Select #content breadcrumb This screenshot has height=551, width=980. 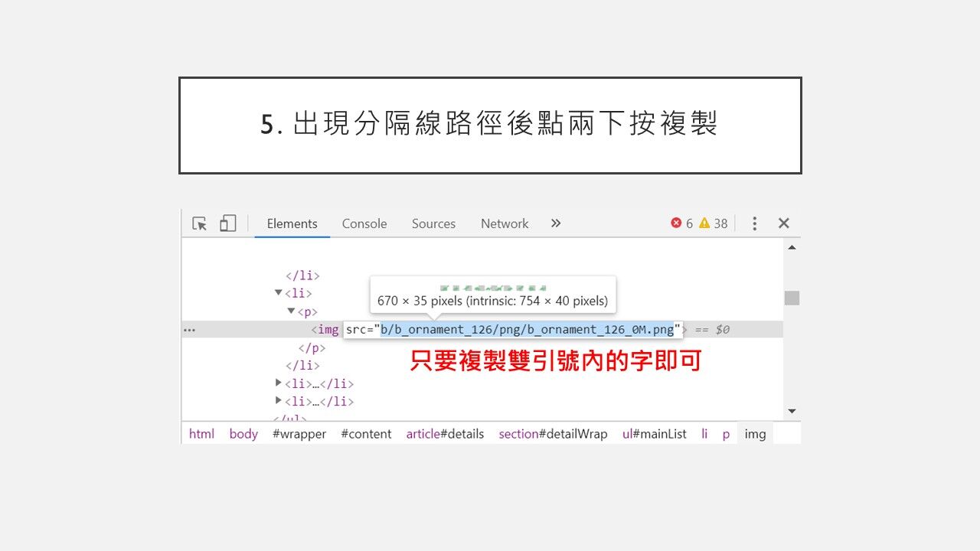366,434
